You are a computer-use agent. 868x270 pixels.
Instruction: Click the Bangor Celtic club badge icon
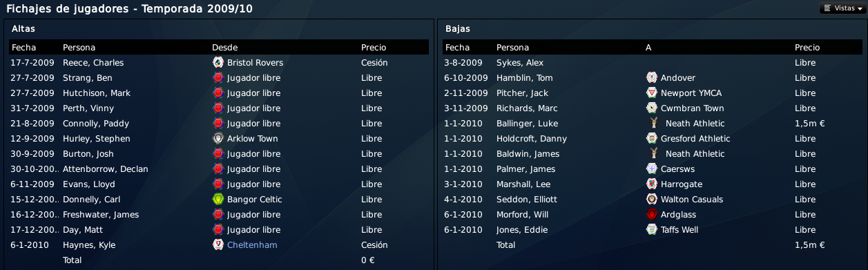(218, 200)
